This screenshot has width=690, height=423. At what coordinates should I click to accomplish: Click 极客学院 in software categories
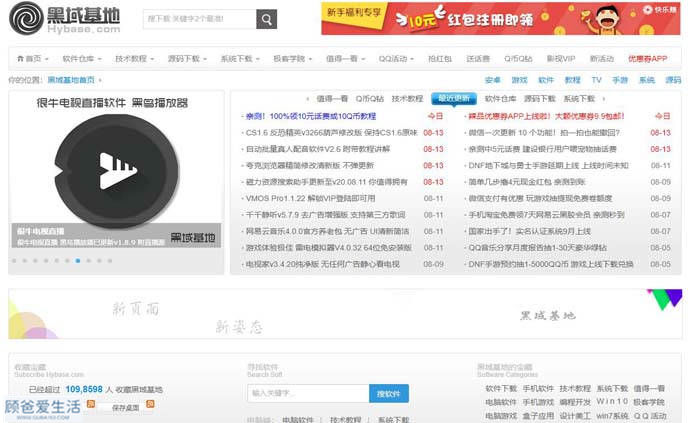[x=649, y=402]
